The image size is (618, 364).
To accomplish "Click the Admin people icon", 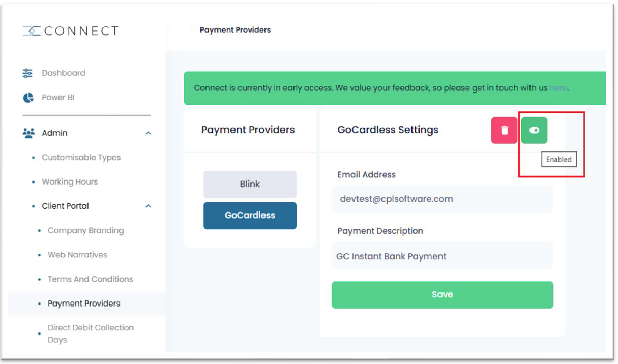I will 28,133.
